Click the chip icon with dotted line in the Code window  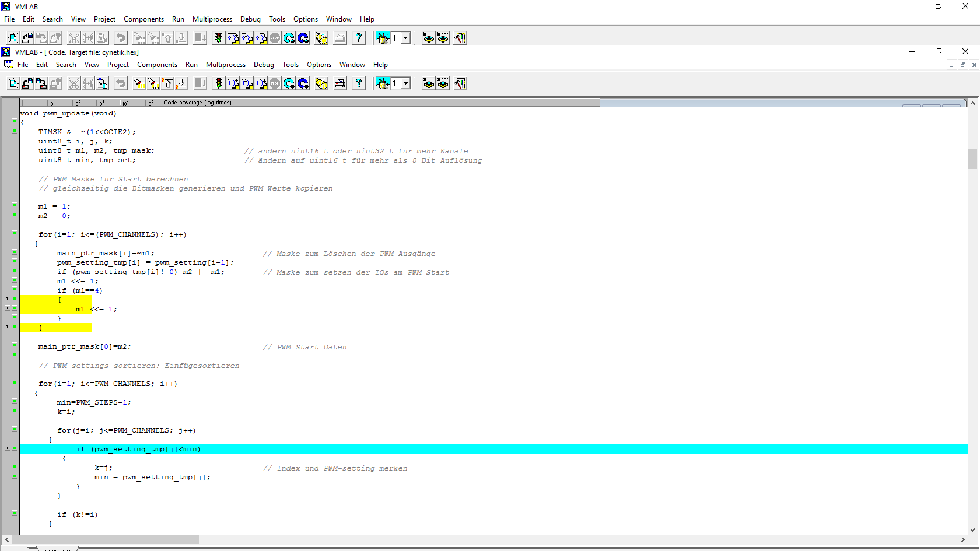443,83
